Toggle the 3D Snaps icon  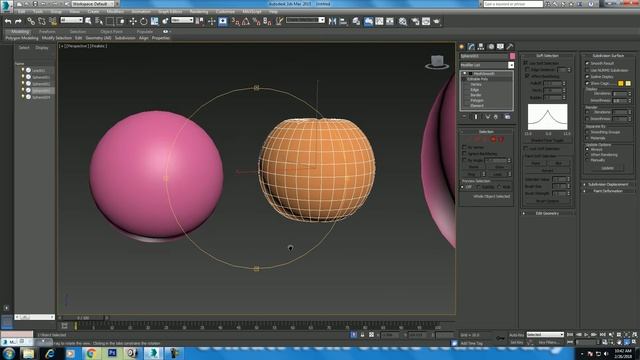click(236, 21)
